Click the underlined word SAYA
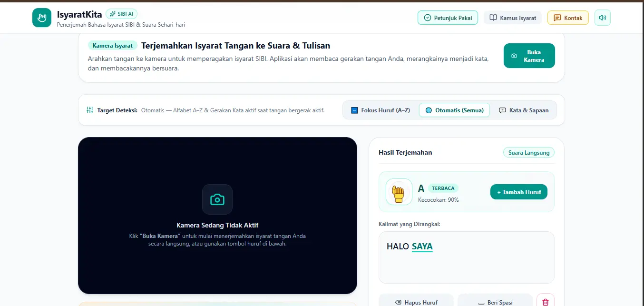 coord(422,247)
